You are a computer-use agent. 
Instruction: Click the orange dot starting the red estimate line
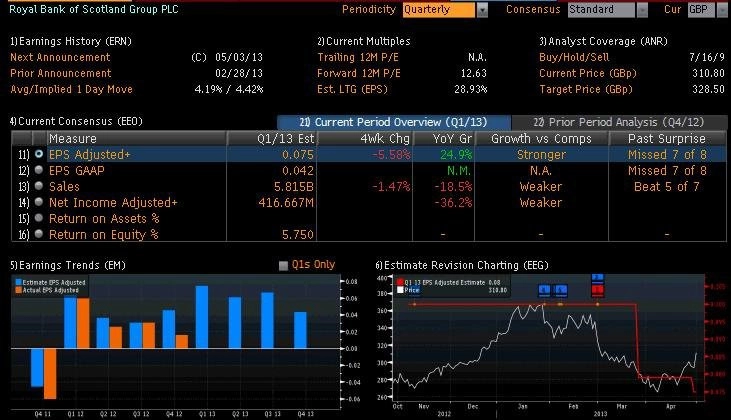[414, 304]
